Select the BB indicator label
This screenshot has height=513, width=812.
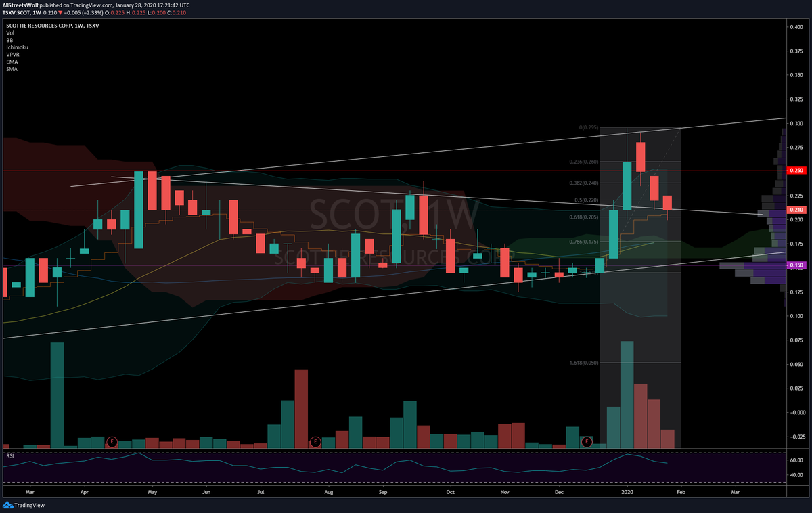coord(9,40)
